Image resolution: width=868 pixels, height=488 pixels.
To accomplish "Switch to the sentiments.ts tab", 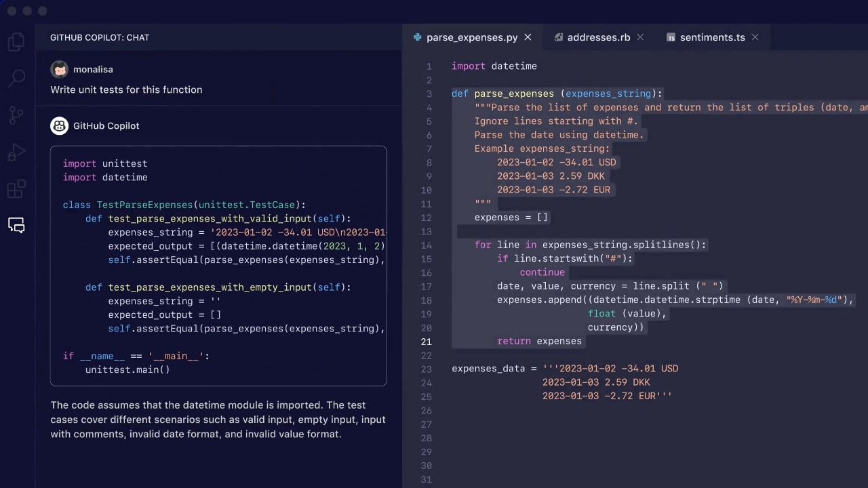I will tap(713, 37).
